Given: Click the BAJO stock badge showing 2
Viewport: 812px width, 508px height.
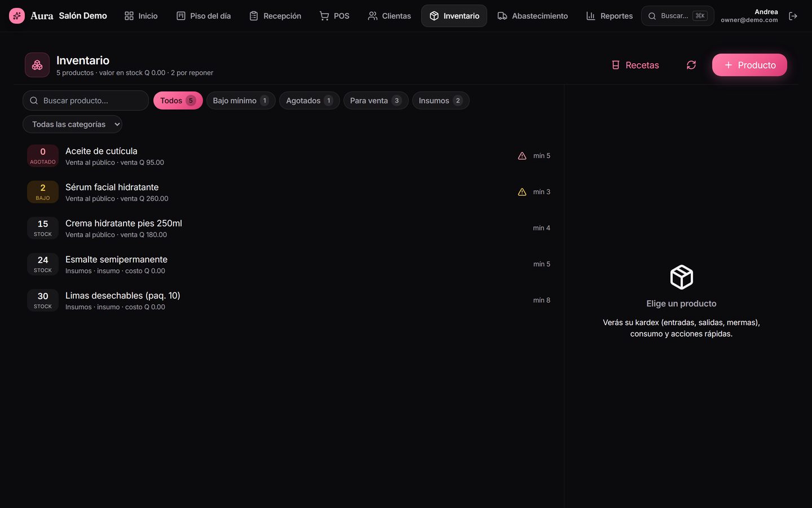Looking at the screenshot, I should [43, 192].
